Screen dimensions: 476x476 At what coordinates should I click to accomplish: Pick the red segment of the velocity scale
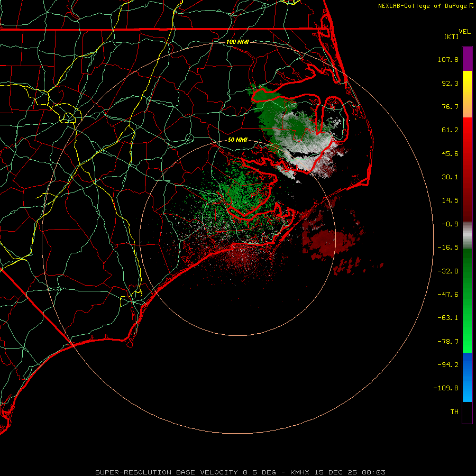467,169
